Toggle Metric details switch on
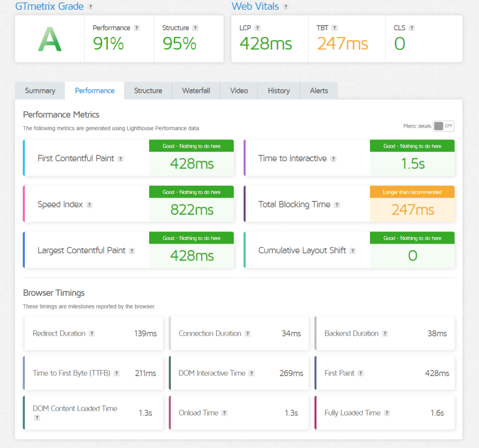This screenshot has height=448, width=479. pyautogui.click(x=443, y=126)
